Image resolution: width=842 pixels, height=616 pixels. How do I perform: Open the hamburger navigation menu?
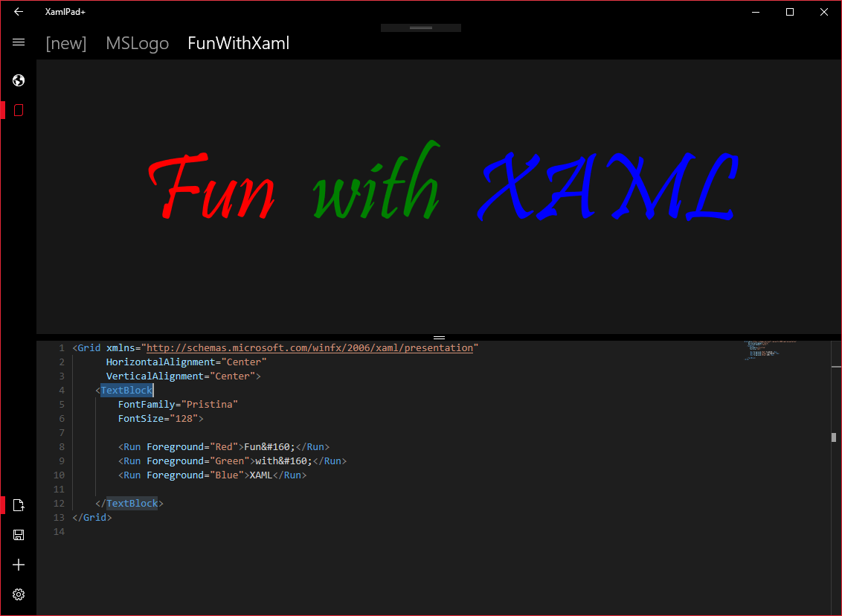[x=19, y=42]
